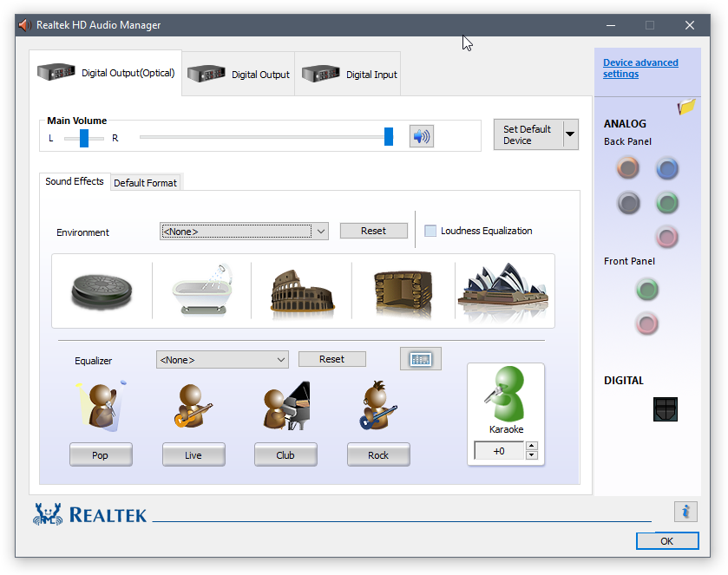
Task: Click the blue back panel jack
Action: (667, 168)
